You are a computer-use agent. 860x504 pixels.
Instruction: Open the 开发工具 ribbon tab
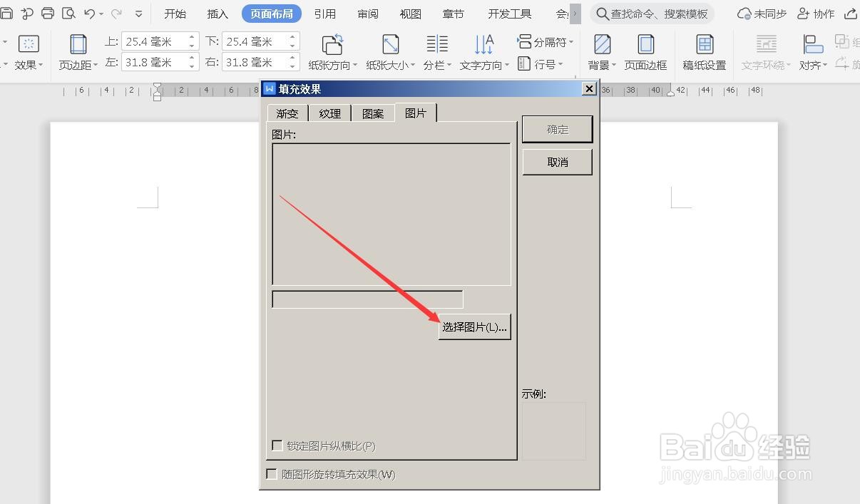(510, 14)
